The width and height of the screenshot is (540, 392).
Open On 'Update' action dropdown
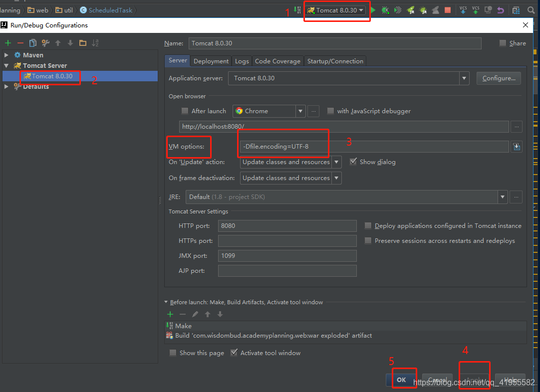pyautogui.click(x=336, y=162)
